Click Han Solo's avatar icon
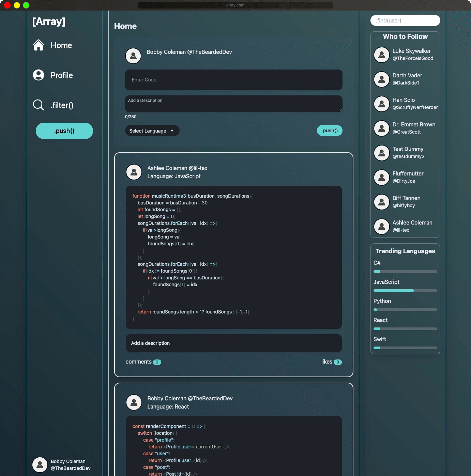471x476 pixels. click(x=382, y=104)
